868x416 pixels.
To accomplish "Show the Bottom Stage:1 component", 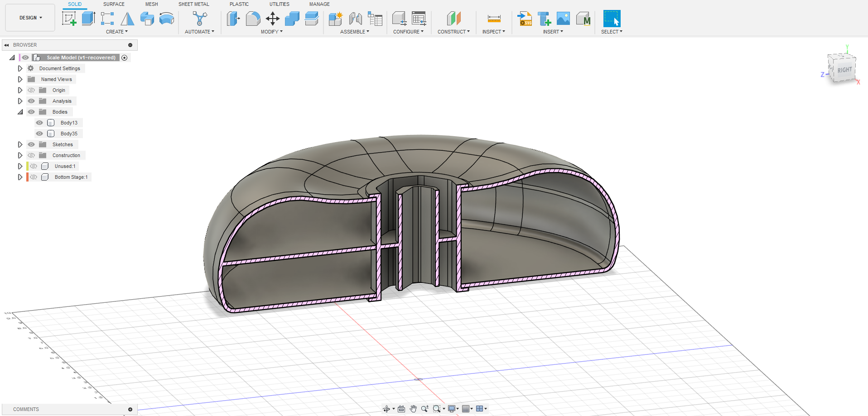I will coord(34,177).
